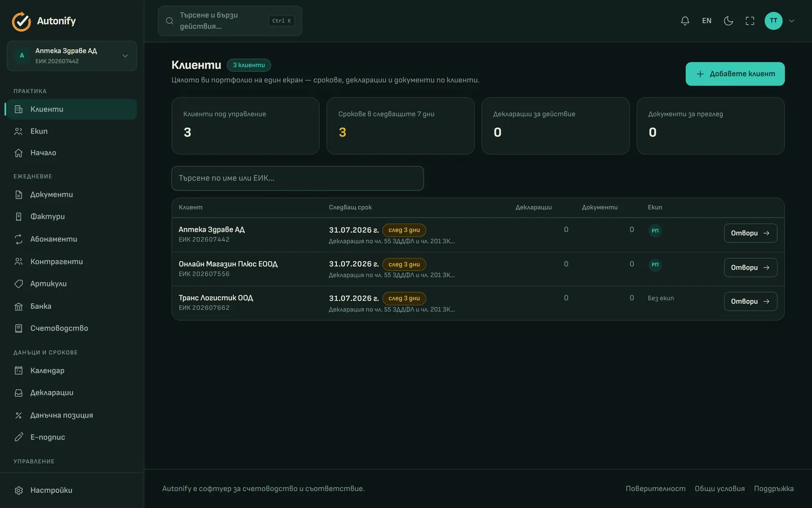Screen dimensions: 812x508
Task: Open notifications bell icon
Action: [685, 21]
